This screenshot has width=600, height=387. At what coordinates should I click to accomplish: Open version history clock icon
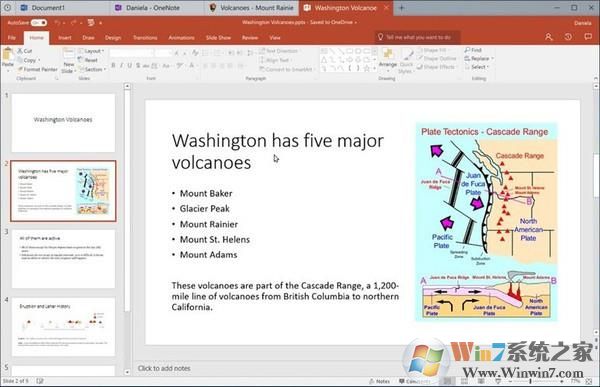pos(568,37)
